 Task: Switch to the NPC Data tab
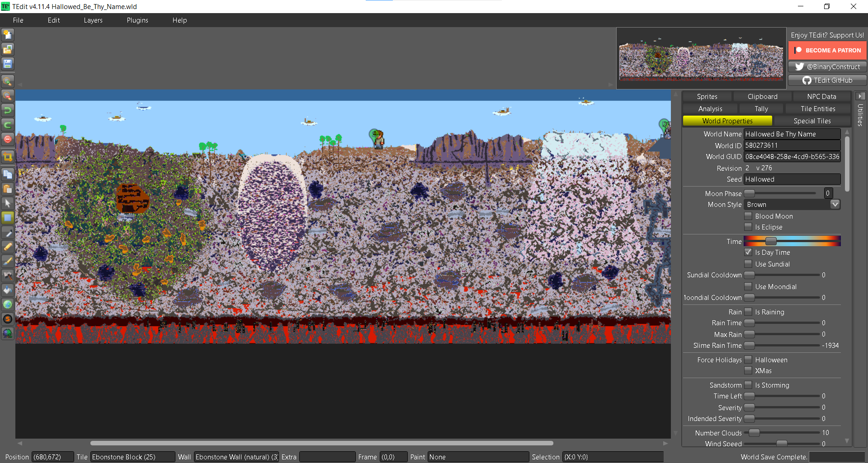point(821,96)
